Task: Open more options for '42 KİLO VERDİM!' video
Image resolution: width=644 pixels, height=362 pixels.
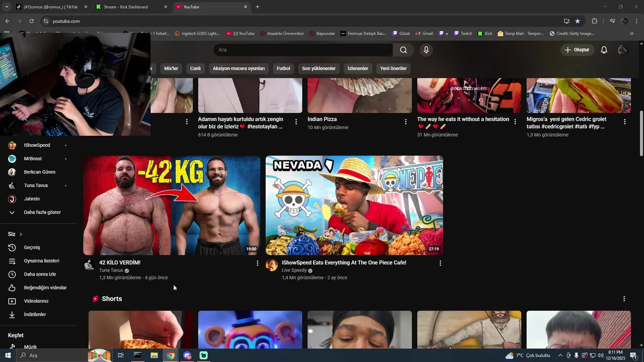Action: [x=258, y=263]
